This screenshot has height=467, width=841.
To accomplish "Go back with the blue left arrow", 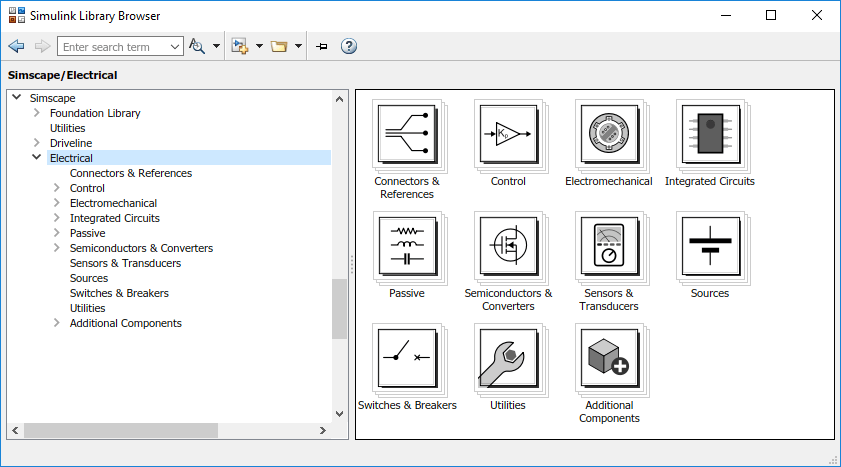I will point(17,47).
